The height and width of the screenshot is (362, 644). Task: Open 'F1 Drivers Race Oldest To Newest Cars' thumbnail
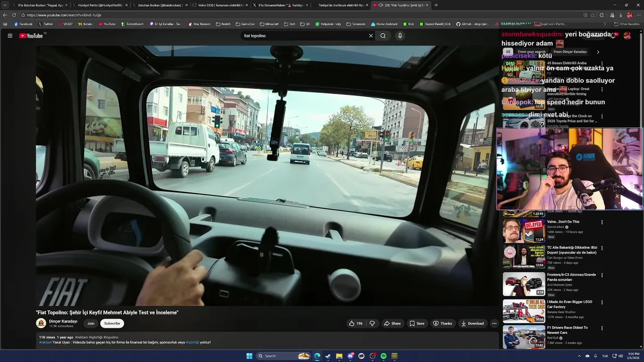524,337
